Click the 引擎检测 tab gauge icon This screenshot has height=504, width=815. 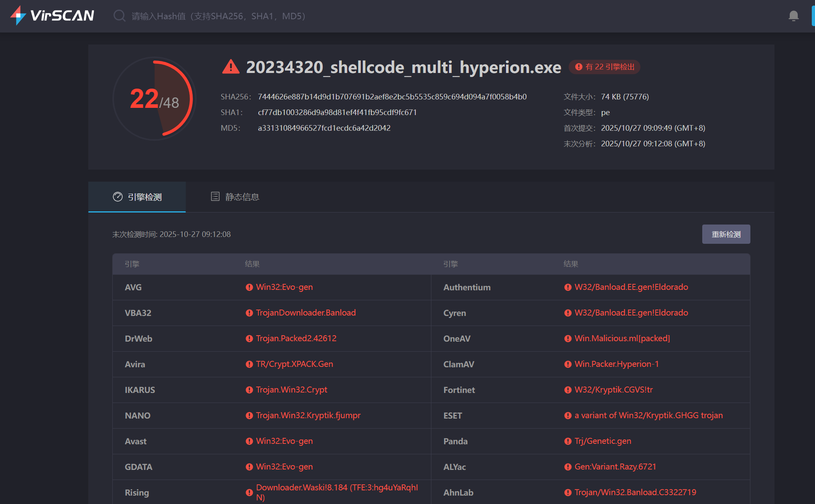click(118, 197)
